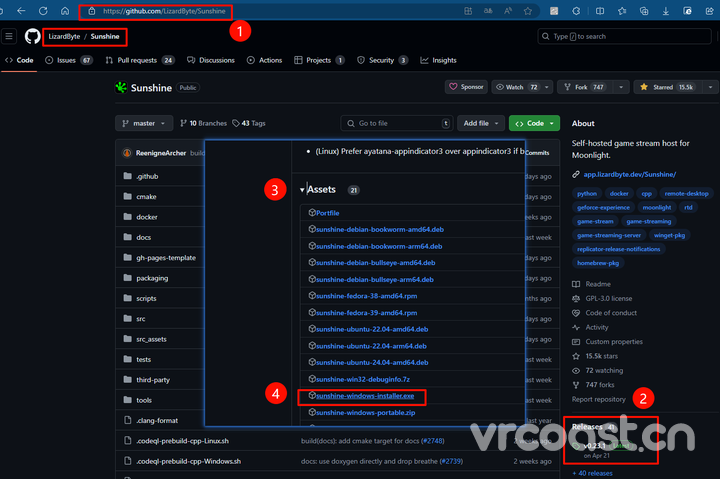
Task: Open the Pull requests tab
Action: point(140,60)
